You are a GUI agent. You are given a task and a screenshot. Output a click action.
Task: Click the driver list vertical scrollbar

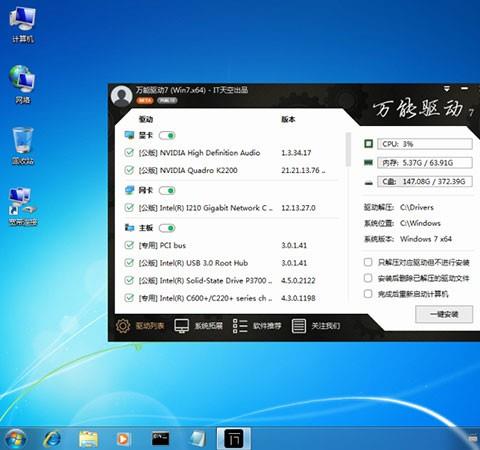click(x=349, y=149)
